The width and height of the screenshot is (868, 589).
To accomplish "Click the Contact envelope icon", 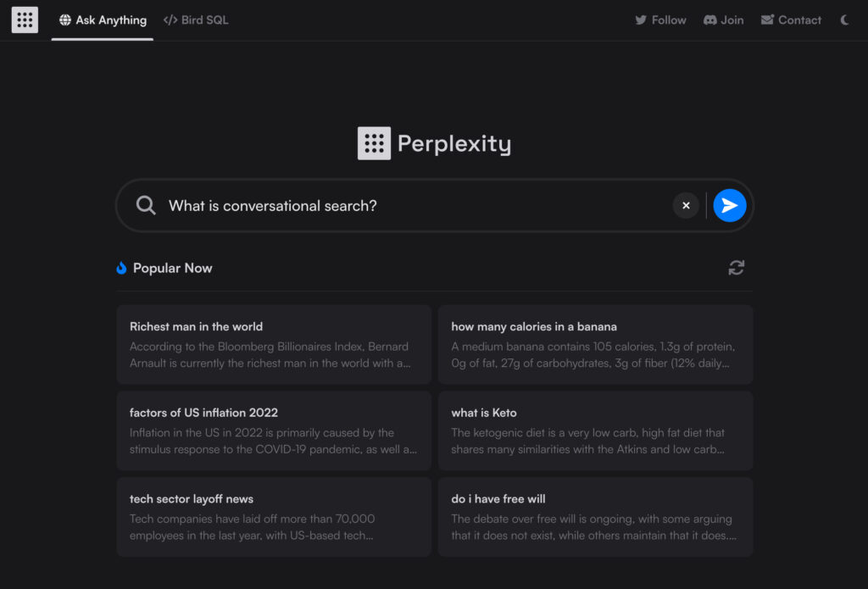I will click(x=766, y=19).
